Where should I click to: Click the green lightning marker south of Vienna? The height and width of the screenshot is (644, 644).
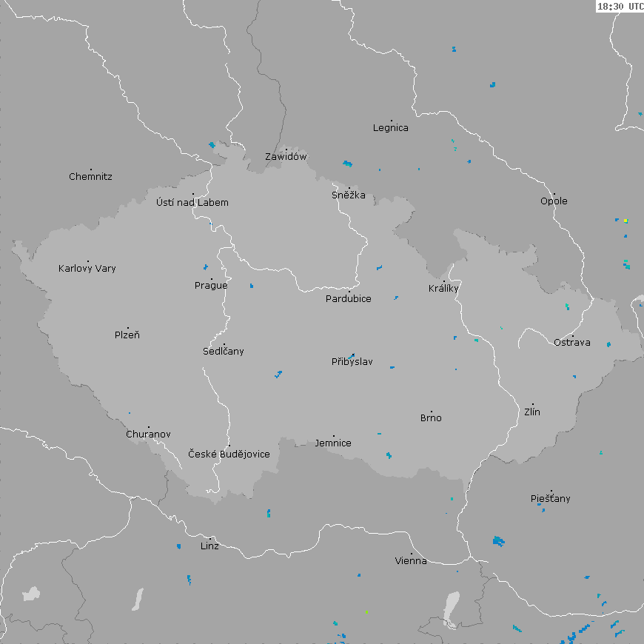tap(366, 612)
